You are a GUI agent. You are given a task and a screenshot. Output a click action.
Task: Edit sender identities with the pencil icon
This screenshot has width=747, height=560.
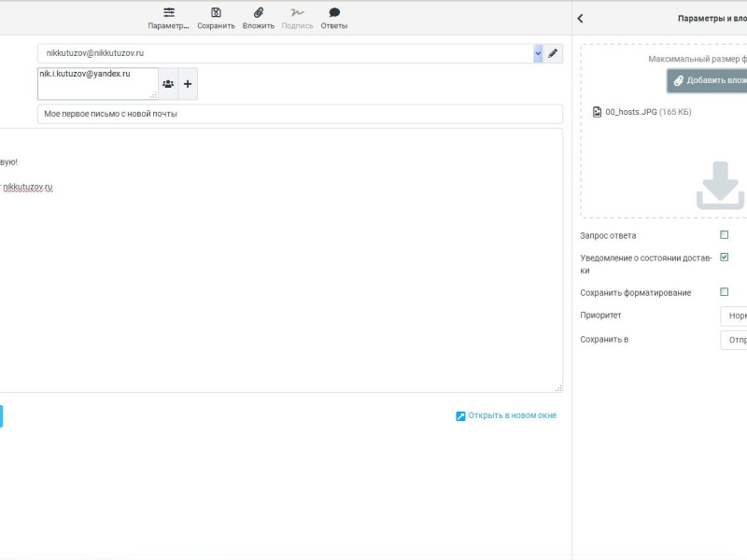(553, 53)
